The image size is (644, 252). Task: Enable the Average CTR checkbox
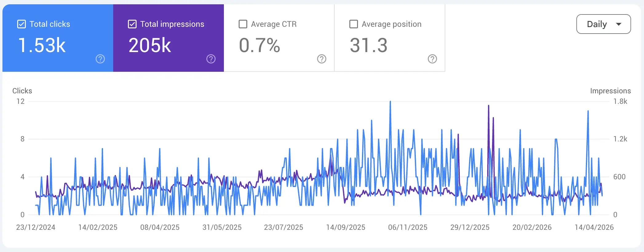tap(243, 24)
